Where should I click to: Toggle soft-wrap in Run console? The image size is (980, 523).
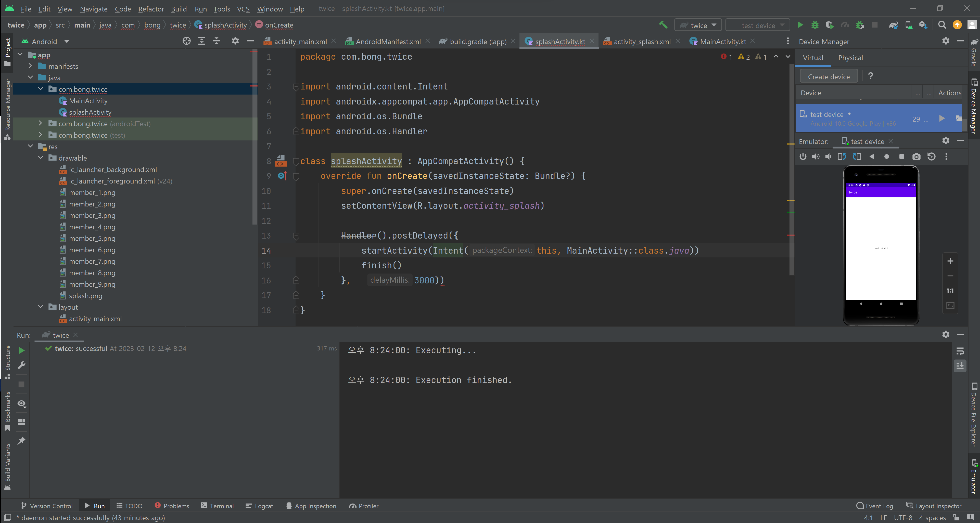(960, 351)
